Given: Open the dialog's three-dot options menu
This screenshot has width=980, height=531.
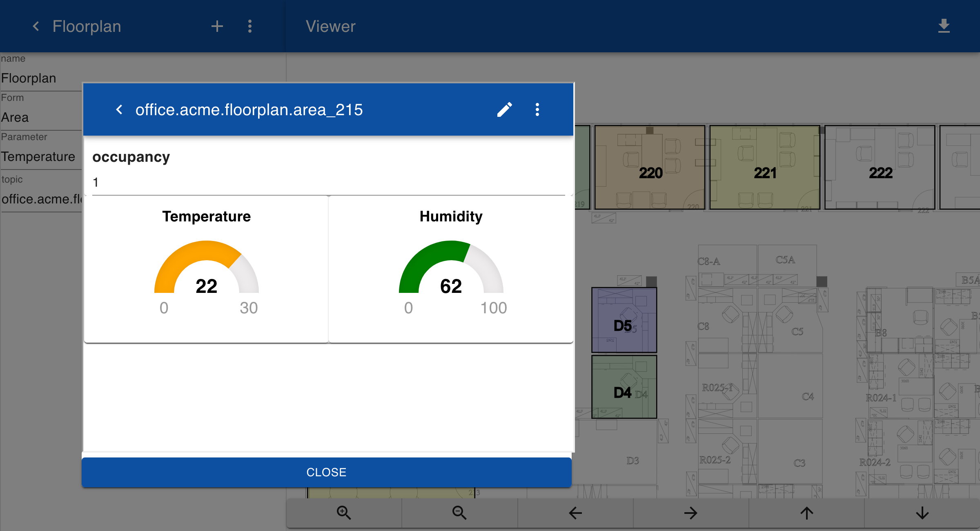Looking at the screenshot, I should pyautogui.click(x=537, y=109).
